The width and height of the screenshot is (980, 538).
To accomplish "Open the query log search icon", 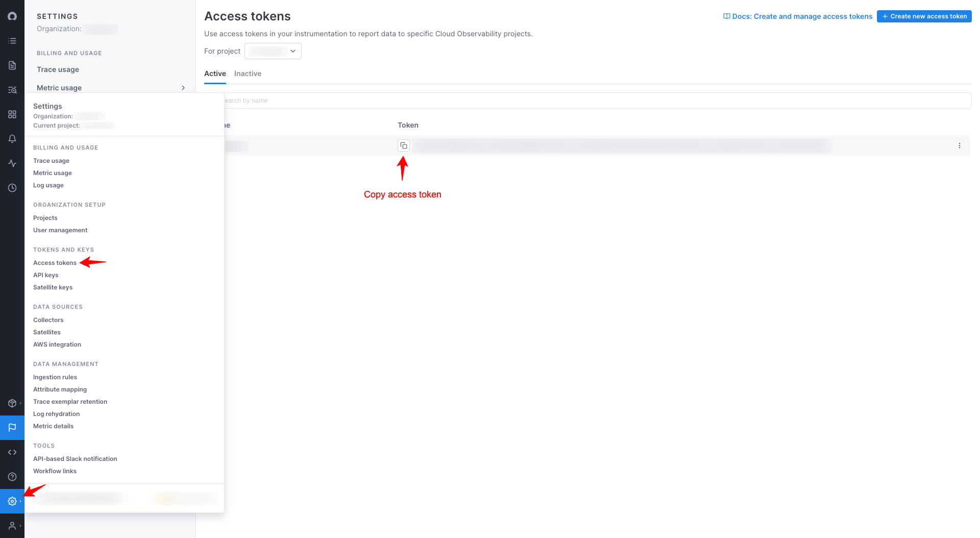I will [x=12, y=90].
